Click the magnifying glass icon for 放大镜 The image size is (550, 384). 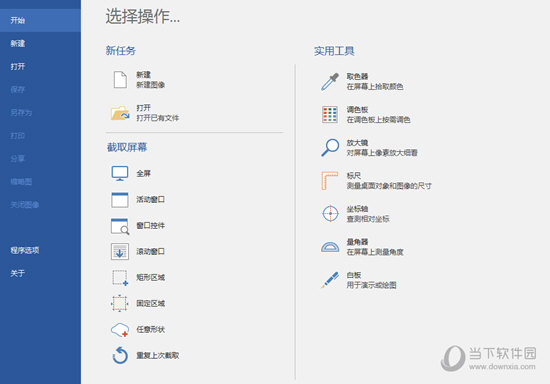(x=330, y=148)
